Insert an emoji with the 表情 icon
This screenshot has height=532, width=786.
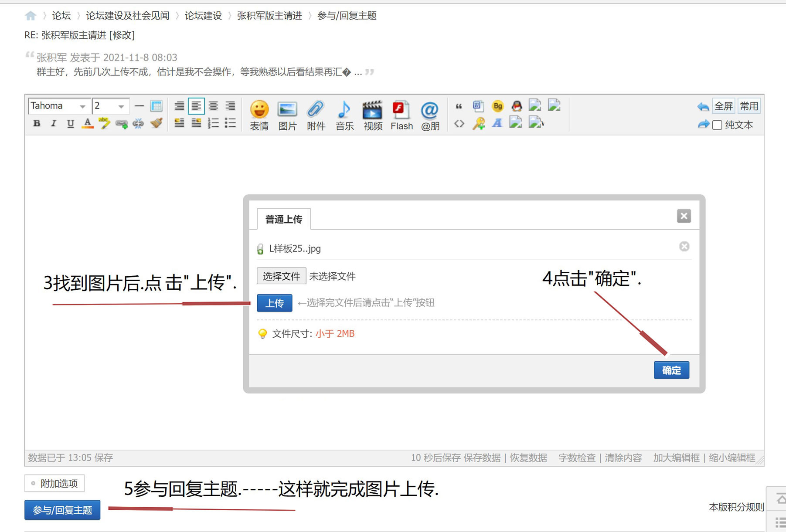pos(259,115)
